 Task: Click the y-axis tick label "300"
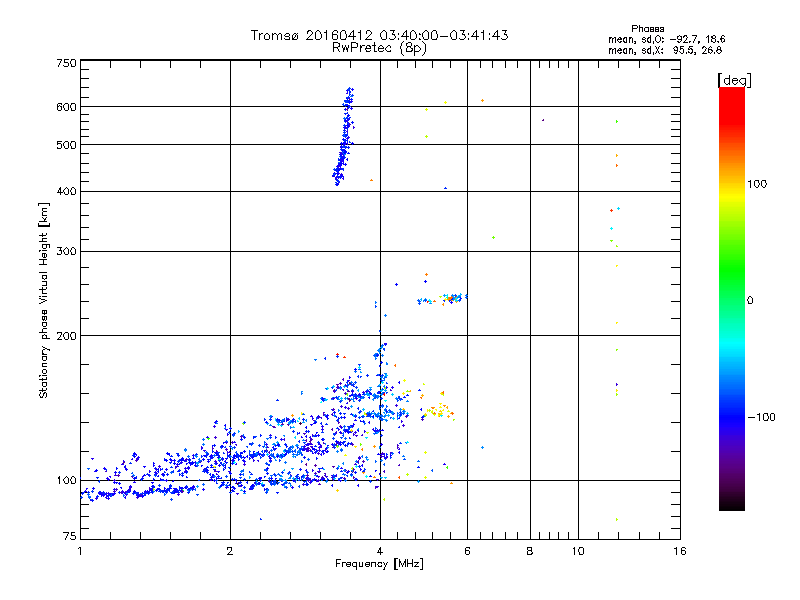pos(66,251)
